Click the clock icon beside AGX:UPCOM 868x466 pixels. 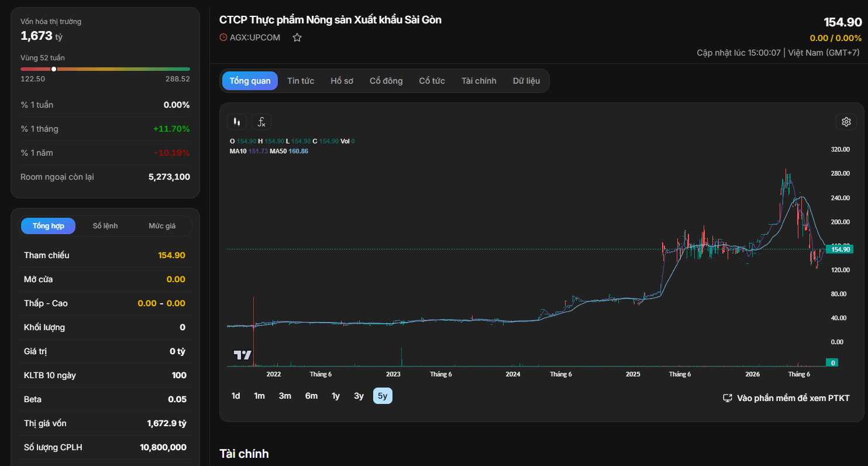pyautogui.click(x=223, y=37)
